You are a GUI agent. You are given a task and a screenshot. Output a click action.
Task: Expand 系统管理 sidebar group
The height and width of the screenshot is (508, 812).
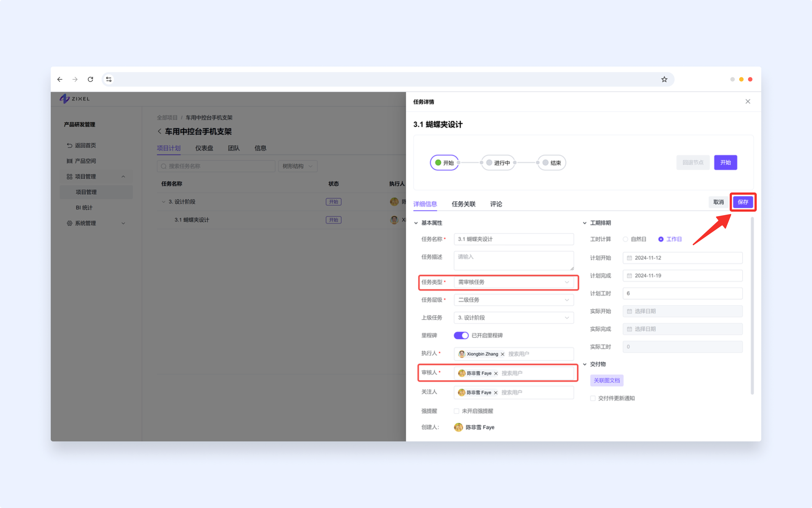(x=123, y=224)
